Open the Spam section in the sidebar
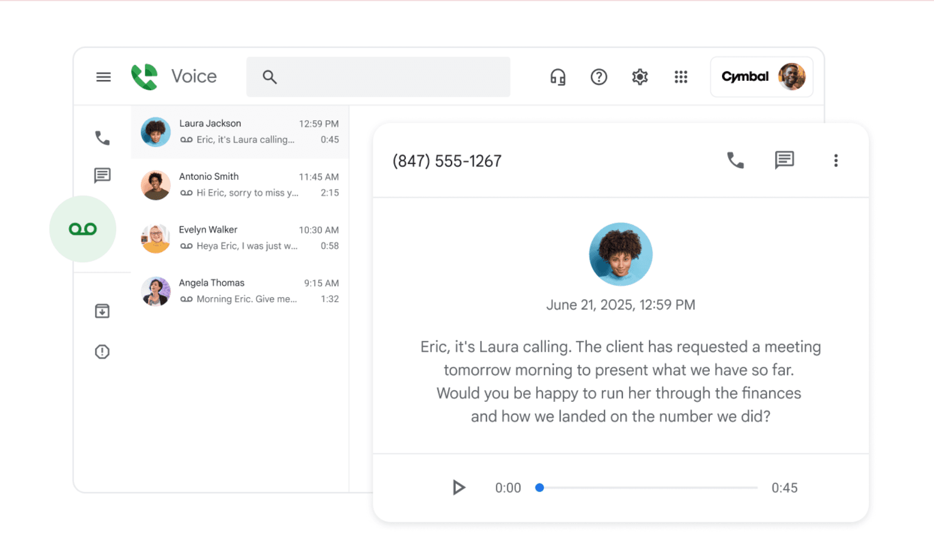 pos(102,351)
